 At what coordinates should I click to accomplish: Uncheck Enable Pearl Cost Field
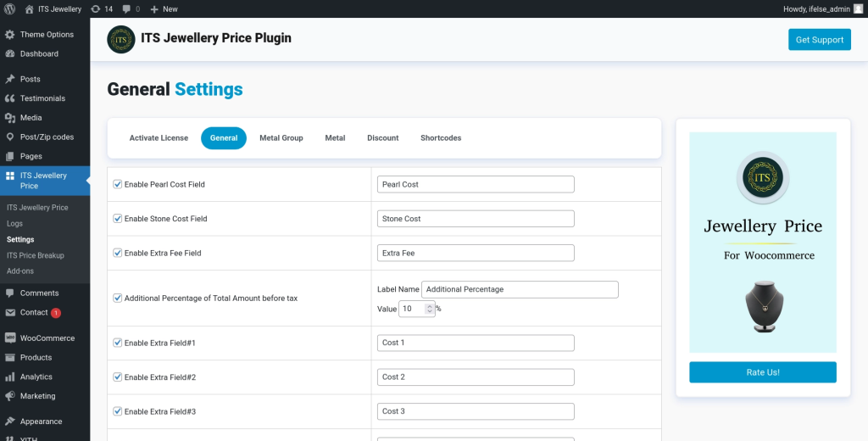click(x=118, y=184)
